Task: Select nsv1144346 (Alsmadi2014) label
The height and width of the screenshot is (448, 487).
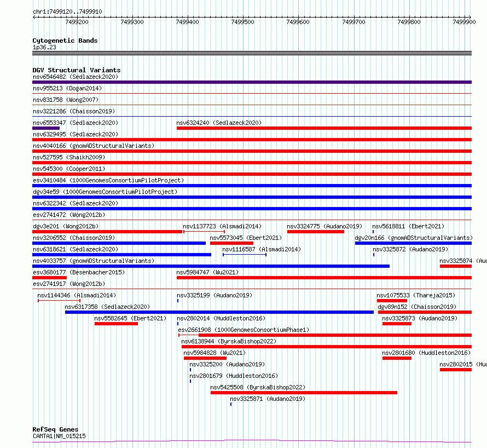Action: click(77, 295)
